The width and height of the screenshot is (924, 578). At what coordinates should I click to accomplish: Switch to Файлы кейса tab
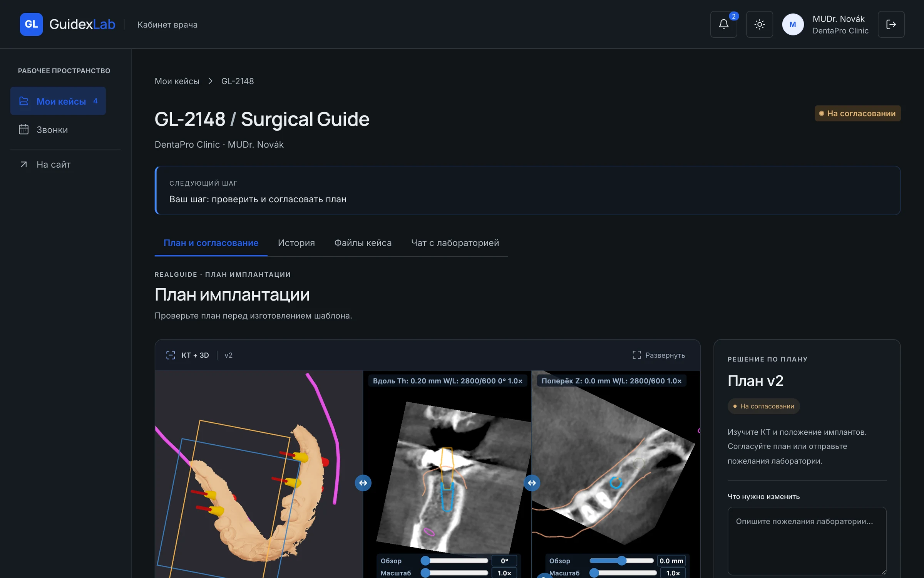(x=363, y=243)
